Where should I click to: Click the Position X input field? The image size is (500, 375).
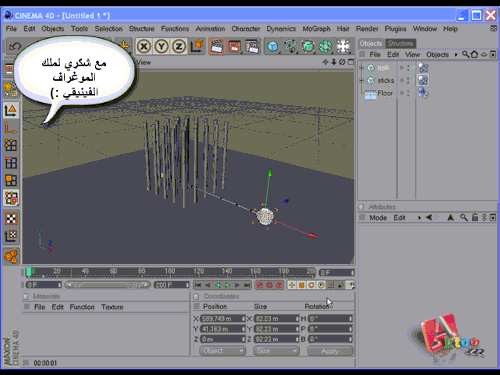pyautogui.click(x=223, y=319)
